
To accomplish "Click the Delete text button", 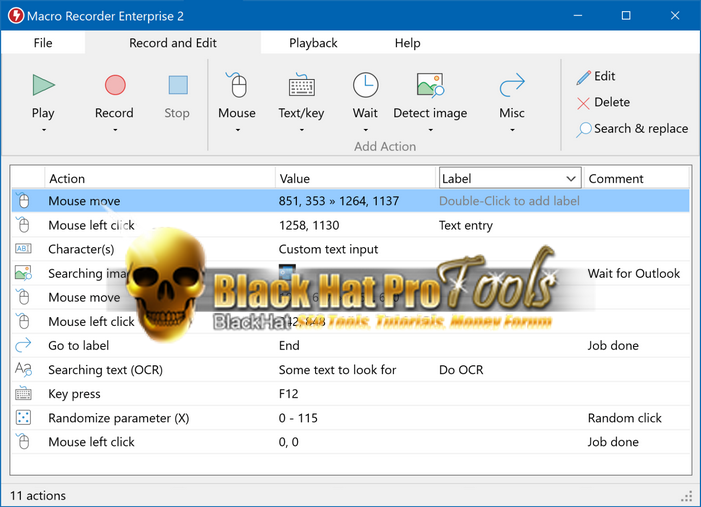I will click(612, 102).
